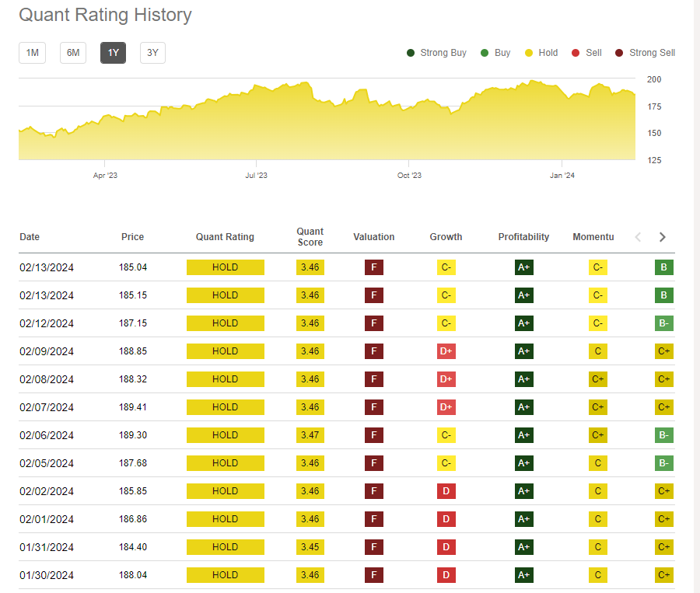The width and height of the screenshot is (700, 593).
Task: Click the HOLD rating badge for 02/12/2024
Action: click(225, 323)
